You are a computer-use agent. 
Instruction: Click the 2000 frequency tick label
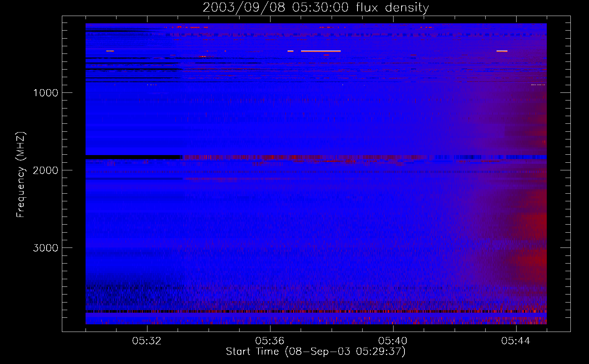46,170
